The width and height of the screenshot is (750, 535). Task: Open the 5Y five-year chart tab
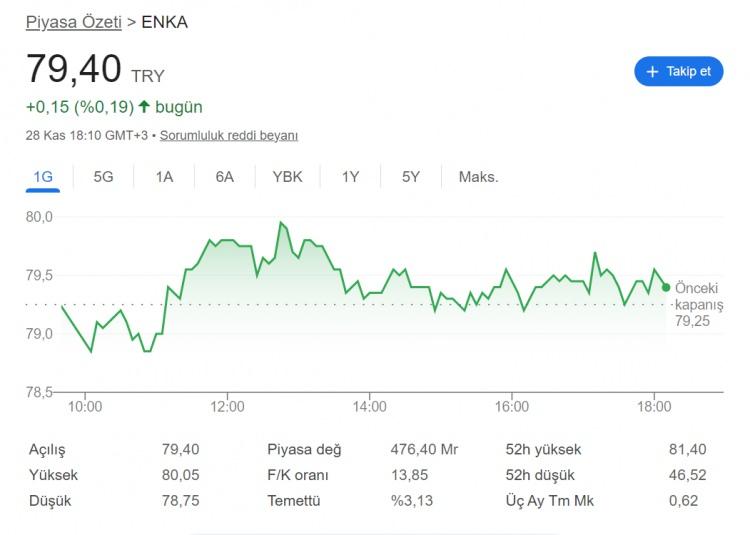click(411, 177)
